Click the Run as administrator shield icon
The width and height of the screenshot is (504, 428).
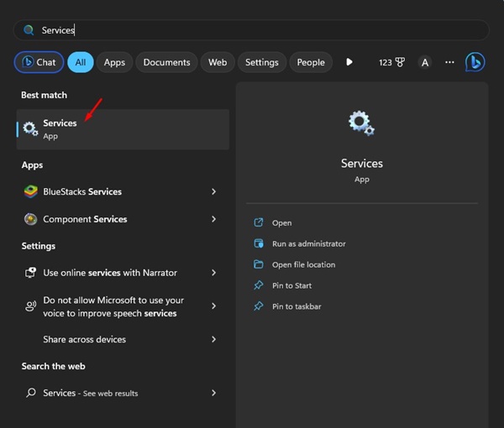click(259, 243)
